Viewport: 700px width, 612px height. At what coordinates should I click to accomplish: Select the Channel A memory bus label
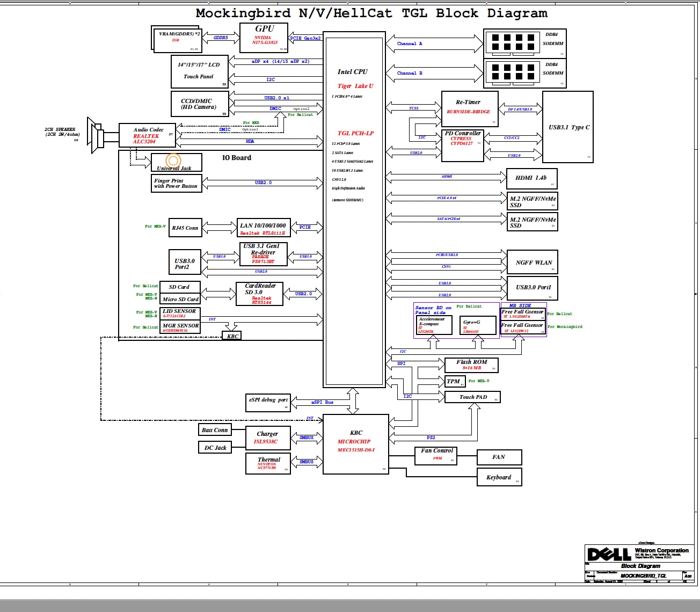coord(410,43)
